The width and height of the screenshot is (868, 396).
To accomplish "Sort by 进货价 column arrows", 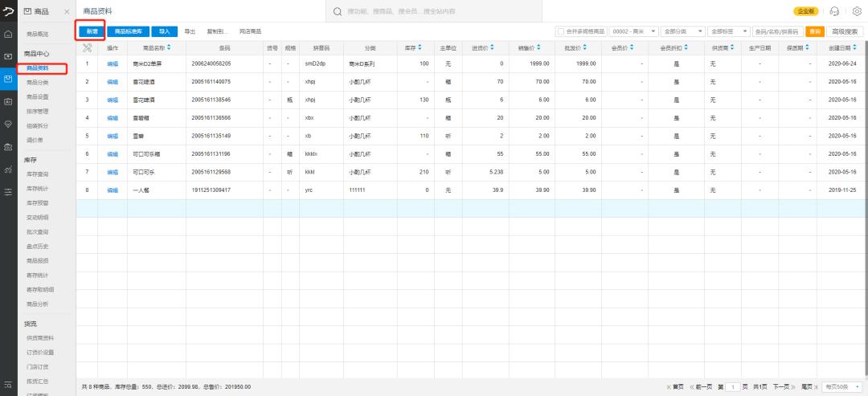I will [492, 47].
